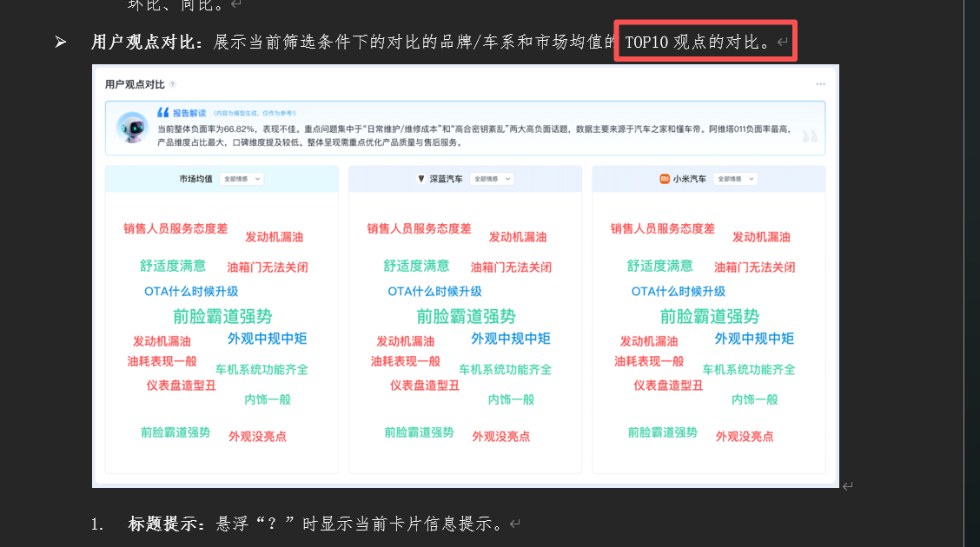Expand the 全部情感 dropdown for 深蓝汽车
The width and height of the screenshot is (980, 547).
[492, 179]
